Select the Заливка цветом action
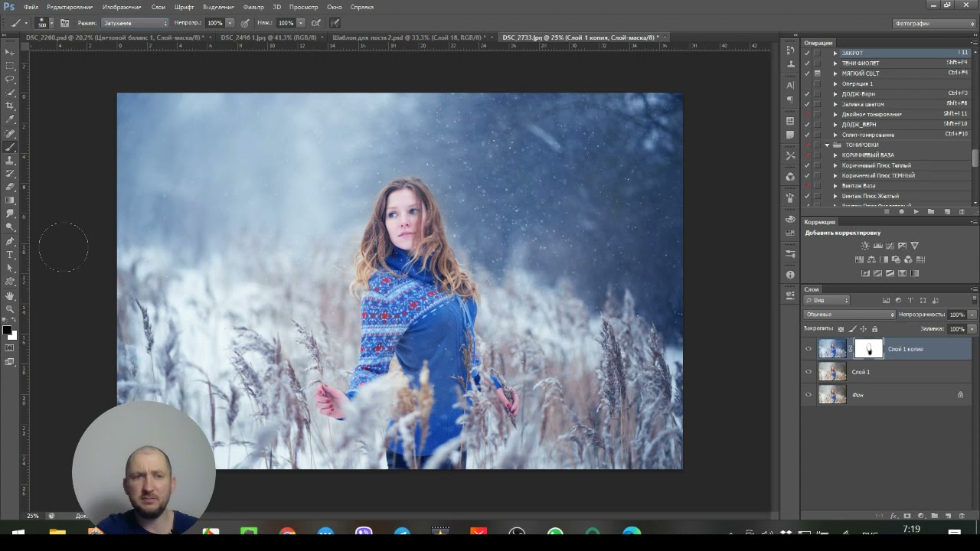 tap(863, 104)
